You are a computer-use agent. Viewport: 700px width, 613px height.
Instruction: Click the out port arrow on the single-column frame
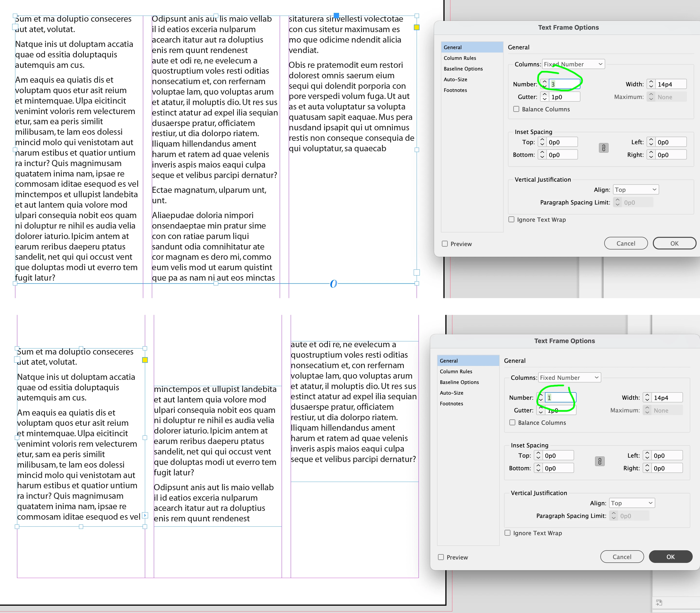click(x=145, y=515)
